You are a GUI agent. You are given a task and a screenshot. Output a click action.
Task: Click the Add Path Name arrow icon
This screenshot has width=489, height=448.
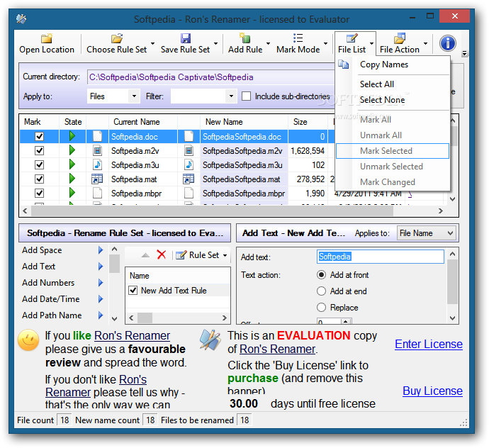point(101,315)
